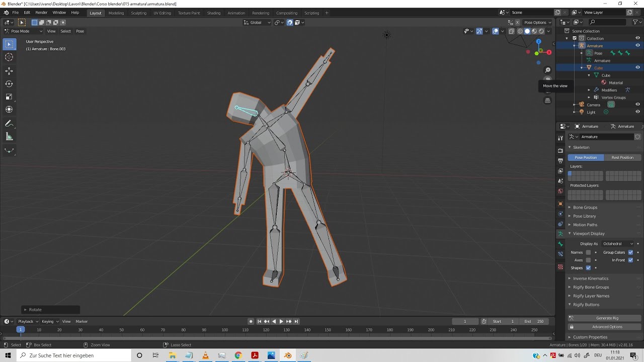Open the Global orientation dropdown
Image resolution: width=644 pixels, height=362 pixels.
258,22
